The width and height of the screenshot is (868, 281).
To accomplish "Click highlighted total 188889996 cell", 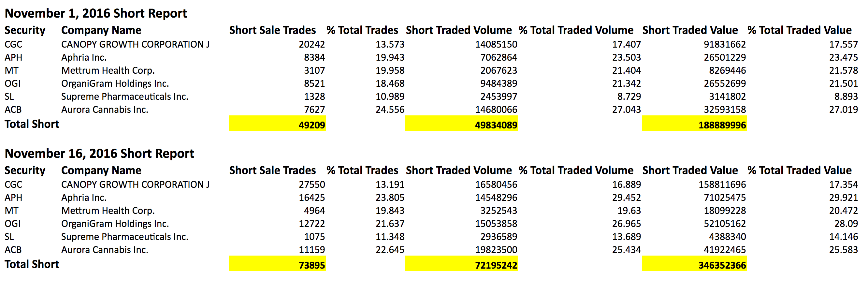I will [694, 124].
